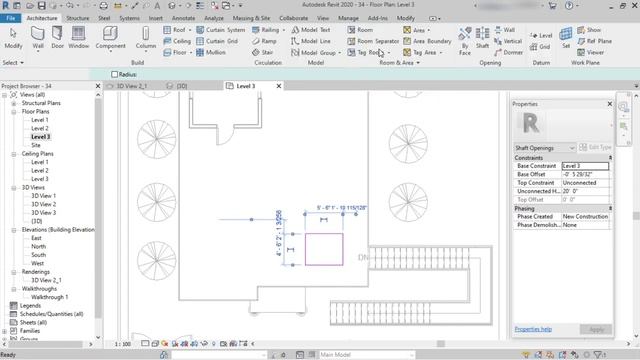640x360 pixels.
Task: Open the Structure ribbon tab
Action: 78,18
